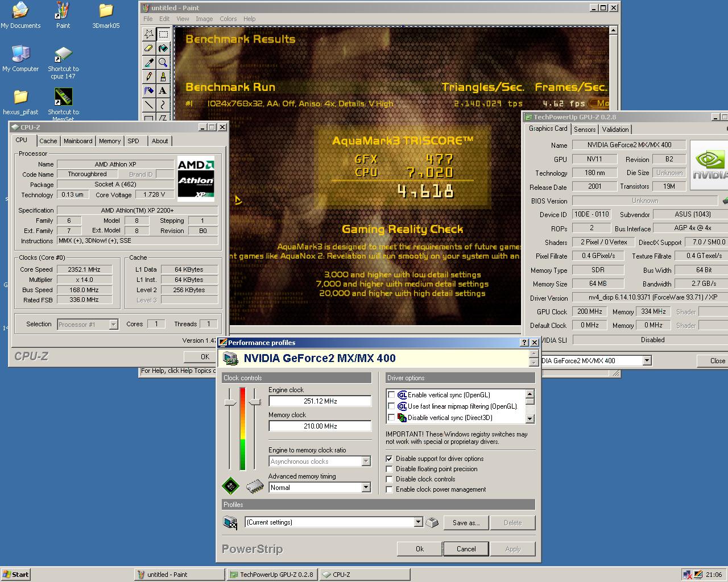Select the Curve tool in Paint
728x582 pixels.
[x=163, y=105]
